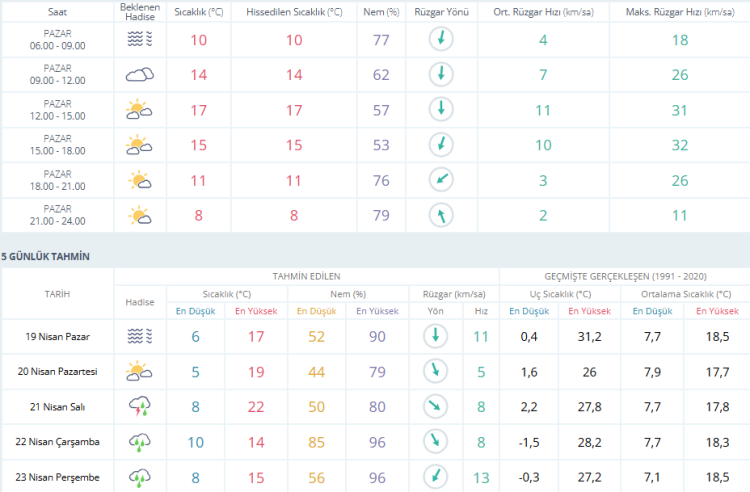750x492 pixels.
Task: Select the 'PAZAR 15.00 - 18.00' time cell
Action: point(57,145)
